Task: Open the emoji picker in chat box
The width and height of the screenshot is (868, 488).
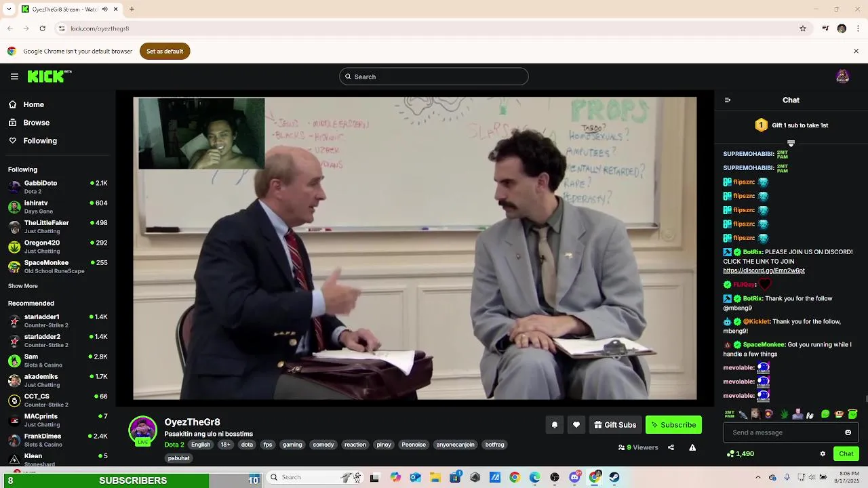Action: (848, 432)
